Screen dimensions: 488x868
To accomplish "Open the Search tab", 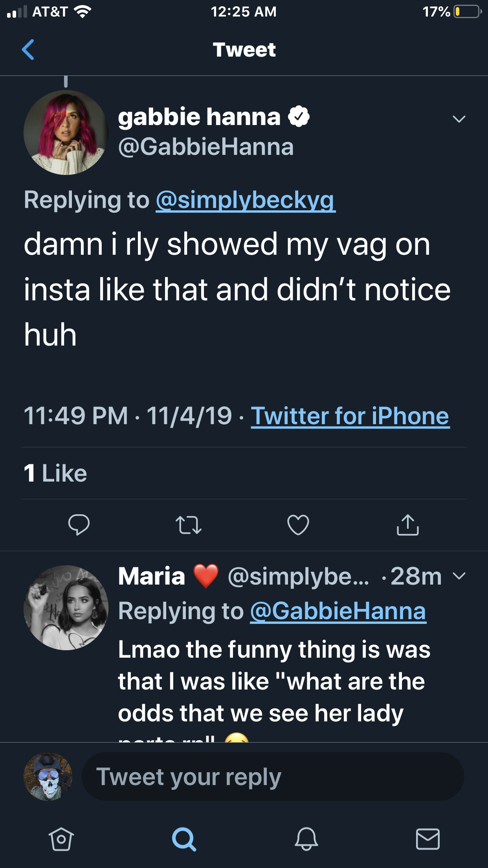I will tap(184, 839).
